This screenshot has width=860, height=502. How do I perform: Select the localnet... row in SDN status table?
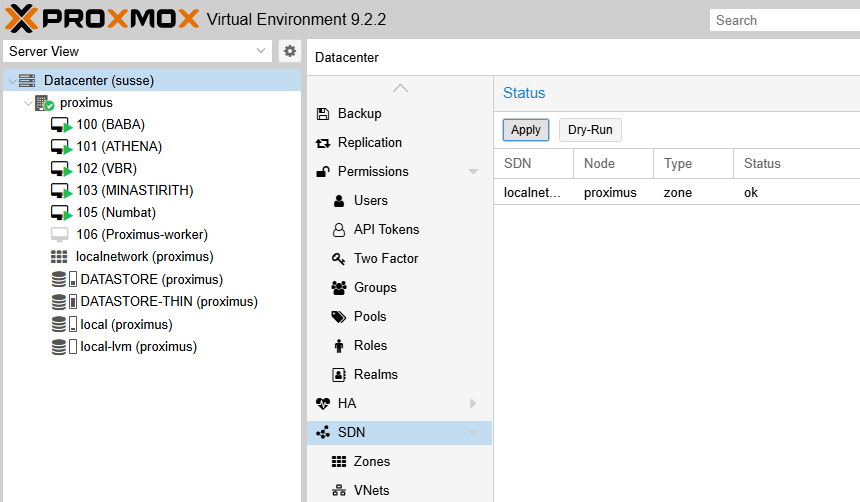(677, 193)
